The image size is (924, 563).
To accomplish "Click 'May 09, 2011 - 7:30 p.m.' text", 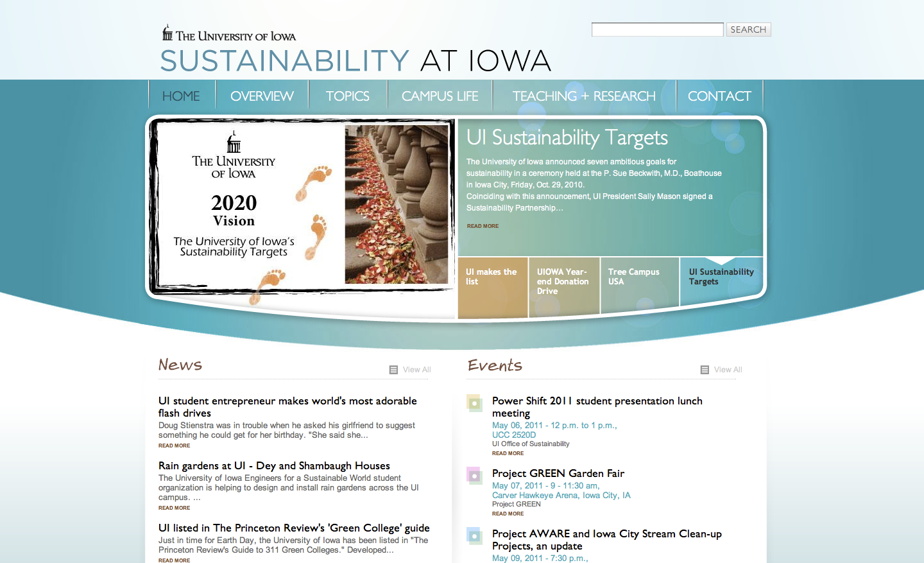I will click(x=540, y=558).
